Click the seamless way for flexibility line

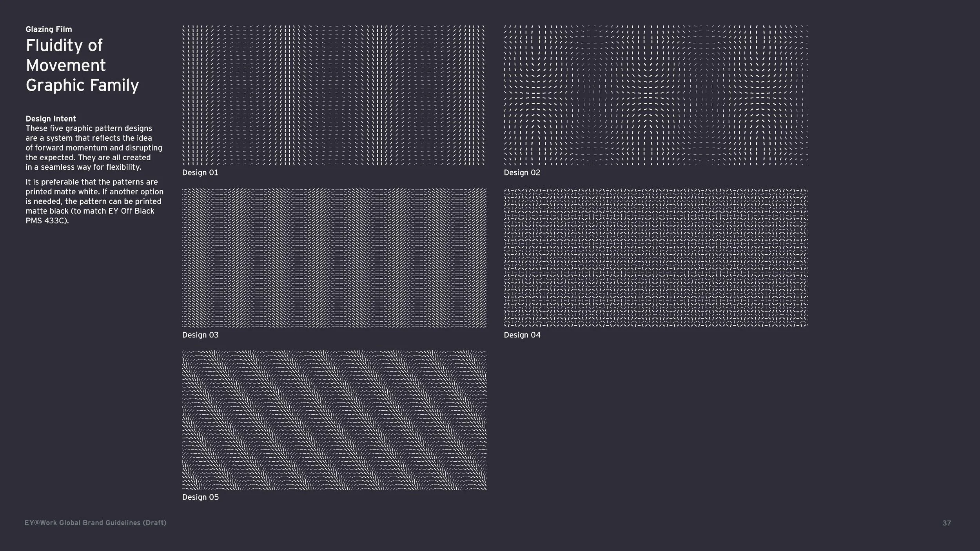pyautogui.click(x=83, y=167)
